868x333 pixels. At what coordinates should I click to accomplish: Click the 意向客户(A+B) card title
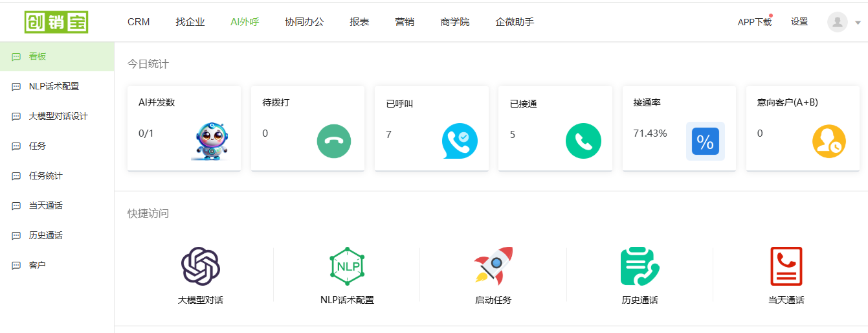(787, 102)
